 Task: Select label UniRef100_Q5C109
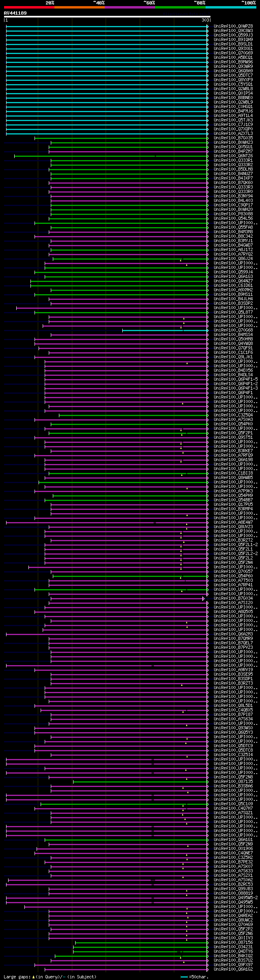pos(233,804)
